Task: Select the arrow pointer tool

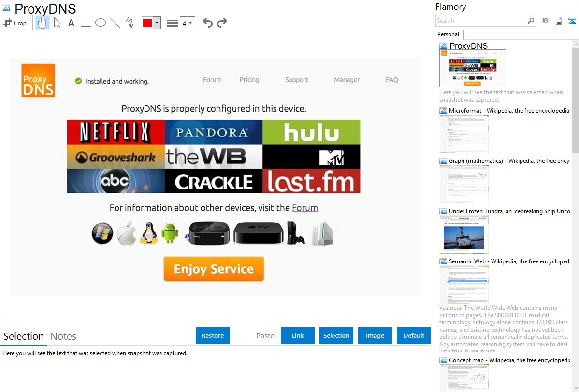Action: (57, 23)
